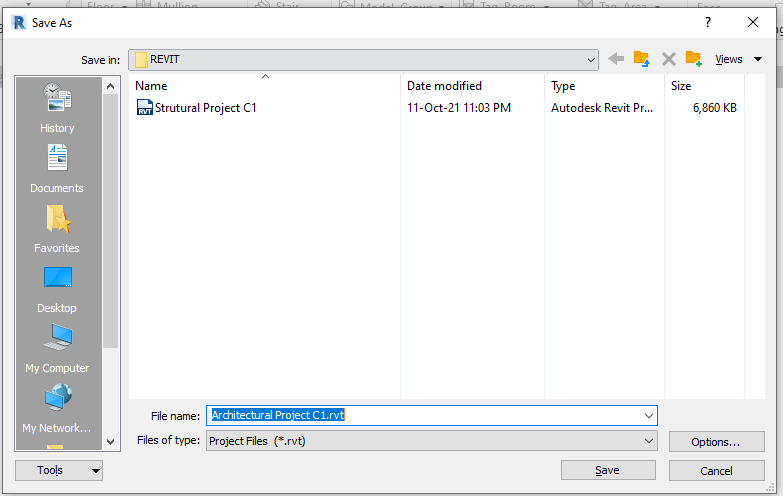Jump to the Desktop location
The image size is (783, 496).
tap(57, 288)
